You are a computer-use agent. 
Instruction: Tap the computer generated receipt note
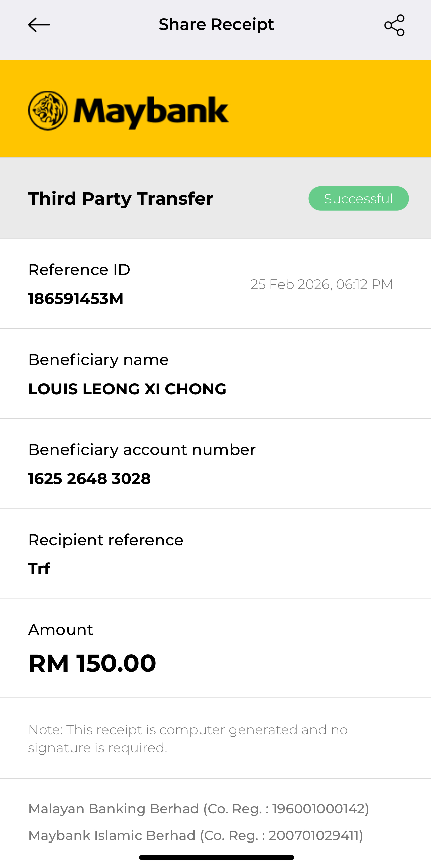click(187, 738)
